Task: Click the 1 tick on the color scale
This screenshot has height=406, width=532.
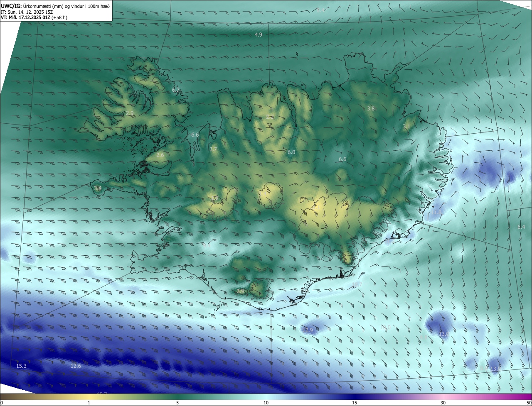Action: (x=89, y=403)
